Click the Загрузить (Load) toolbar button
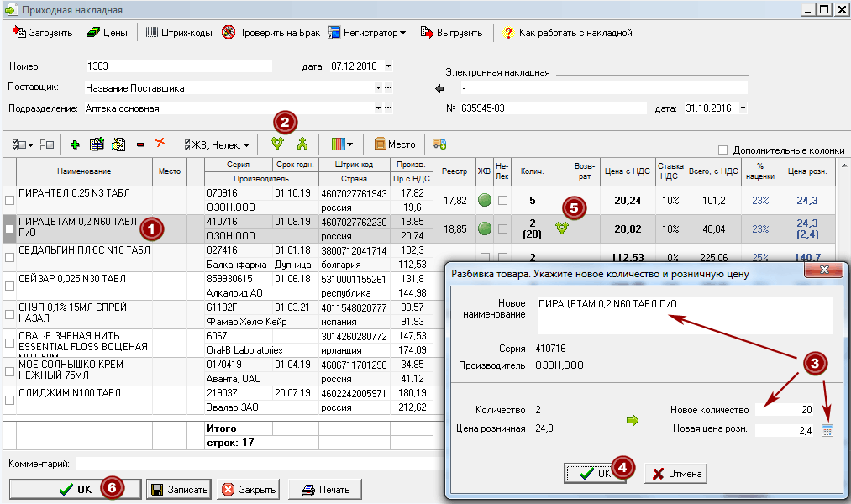This screenshot has width=851, height=504. [x=42, y=33]
